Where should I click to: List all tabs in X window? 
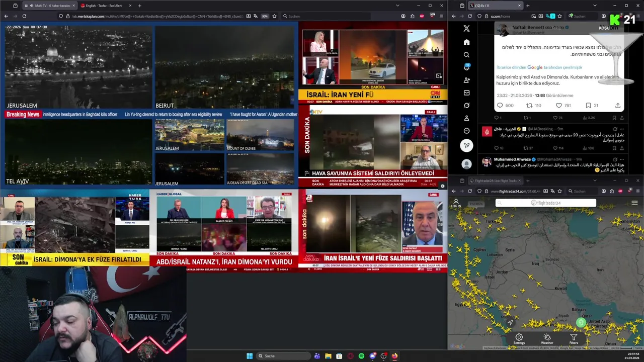pyautogui.click(x=595, y=6)
